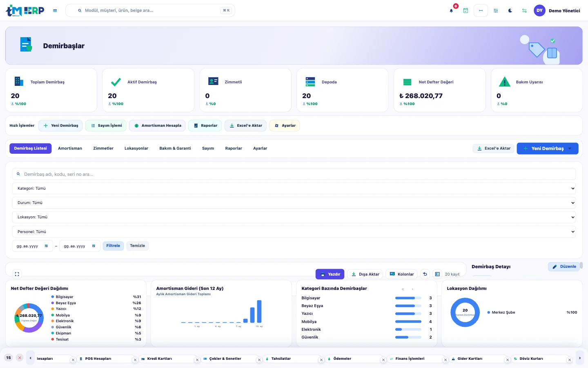Click the green swap arrows icon
Screen dimensions: 588x368
[x=524, y=11]
